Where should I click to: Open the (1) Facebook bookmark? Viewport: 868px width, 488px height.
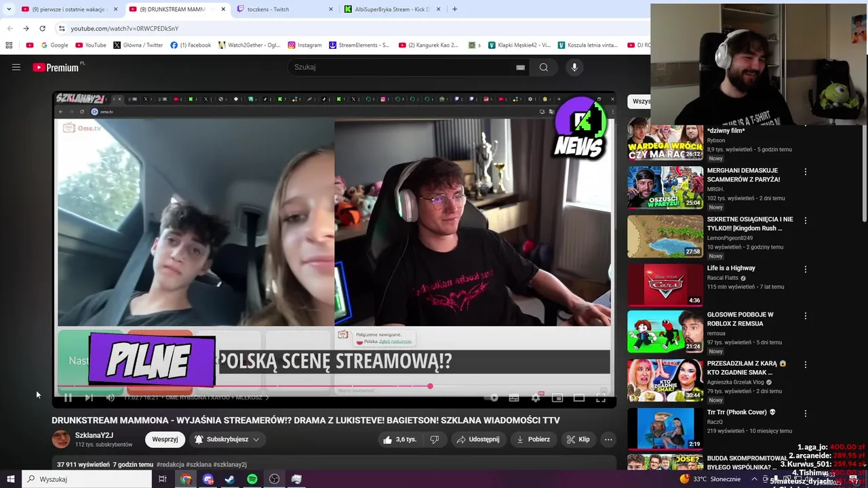(x=191, y=45)
